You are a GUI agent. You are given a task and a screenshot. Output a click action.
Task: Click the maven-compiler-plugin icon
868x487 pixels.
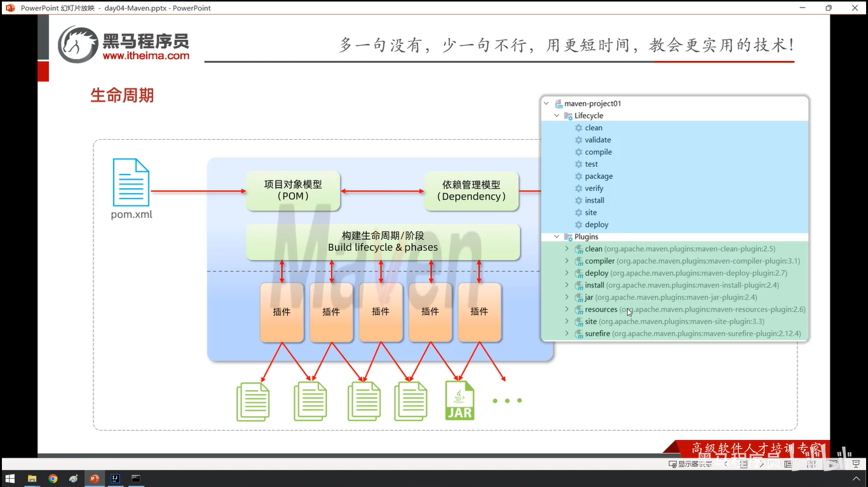coord(578,261)
